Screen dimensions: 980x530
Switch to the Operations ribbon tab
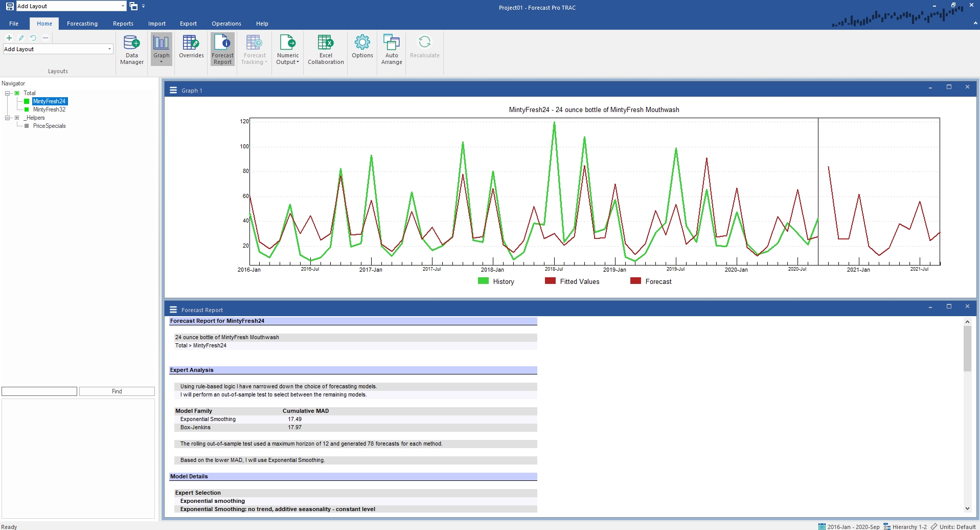(x=226, y=24)
